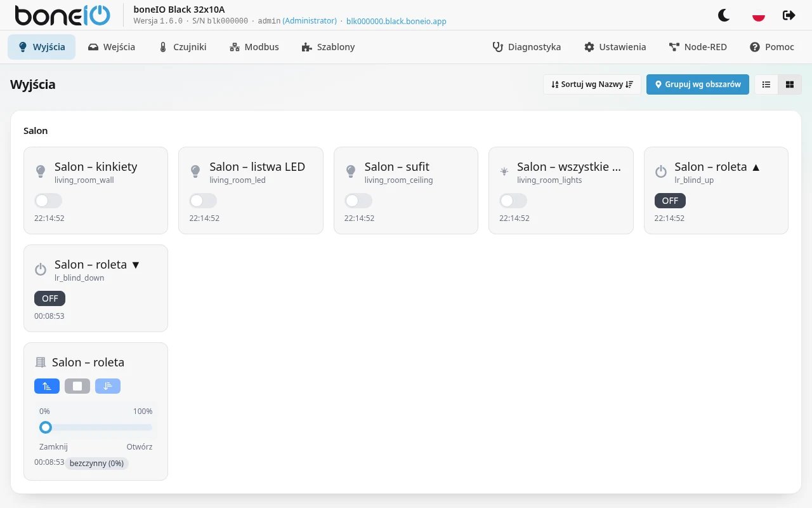Click the Salon area heading
Screen dimensions: 812x508
(36, 131)
